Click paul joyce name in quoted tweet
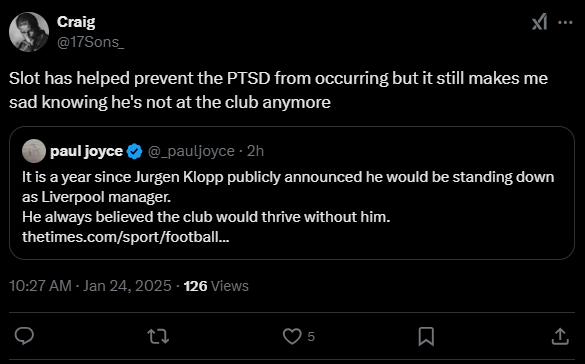585x364 pixels. (86, 151)
